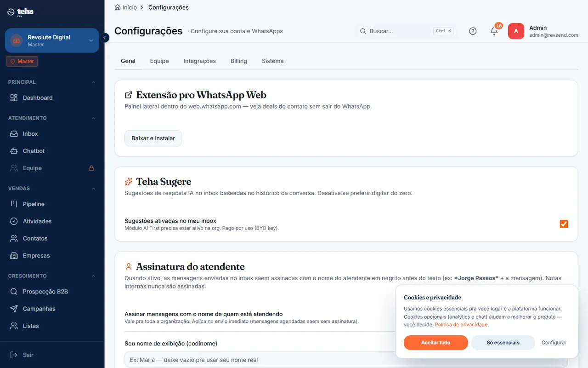Click the Pipeline columns icon
The width and height of the screenshot is (588, 368).
[x=14, y=204]
